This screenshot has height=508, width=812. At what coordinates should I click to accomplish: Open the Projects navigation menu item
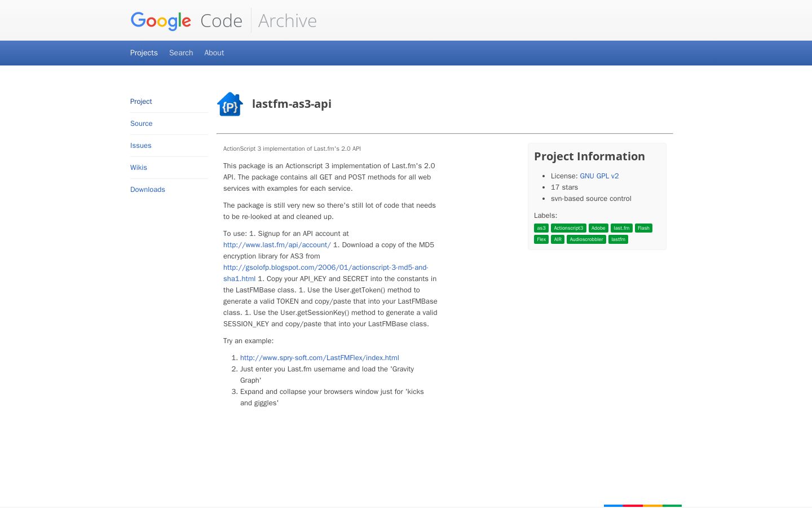144,52
